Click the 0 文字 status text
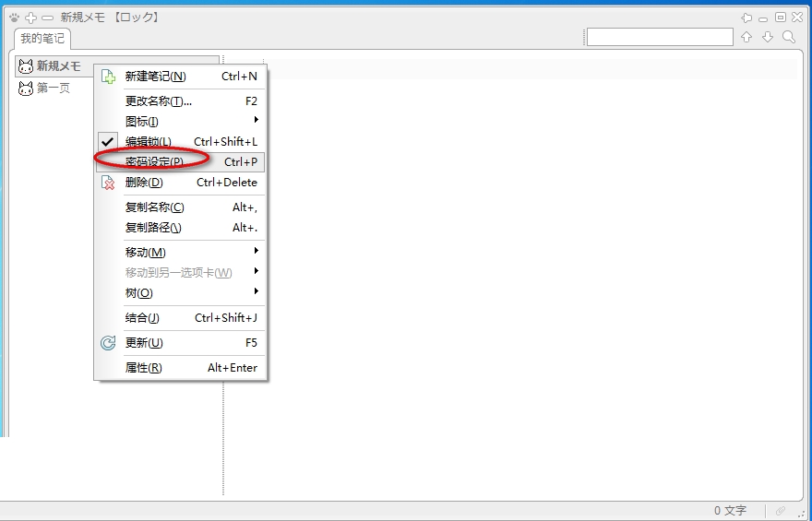This screenshot has height=521, width=812. point(730,511)
